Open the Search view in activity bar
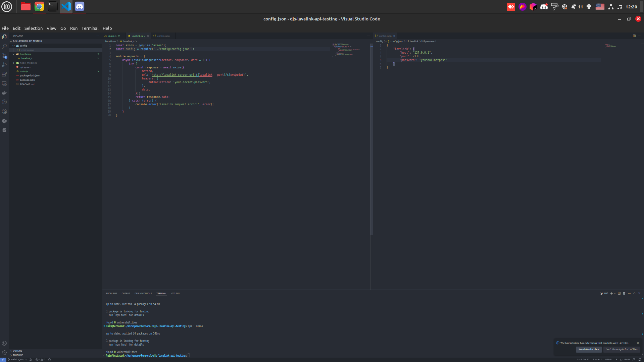The height and width of the screenshot is (362, 644). [x=4, y=46]
